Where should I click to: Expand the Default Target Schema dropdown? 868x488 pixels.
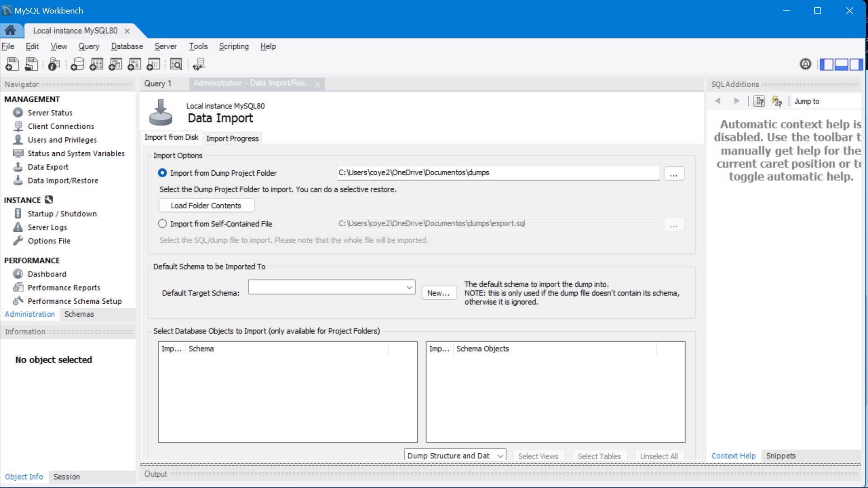pyautogui.click(x=408, y=286)
